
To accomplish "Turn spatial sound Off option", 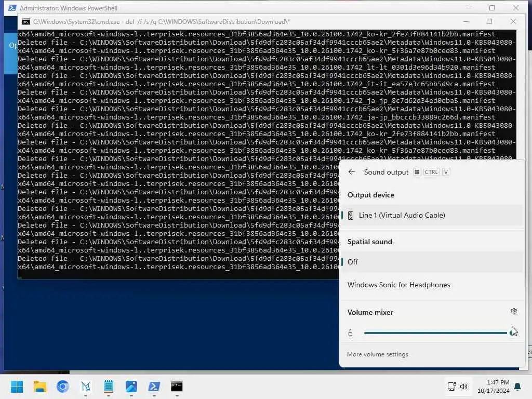I will click(x=431, y=262).
